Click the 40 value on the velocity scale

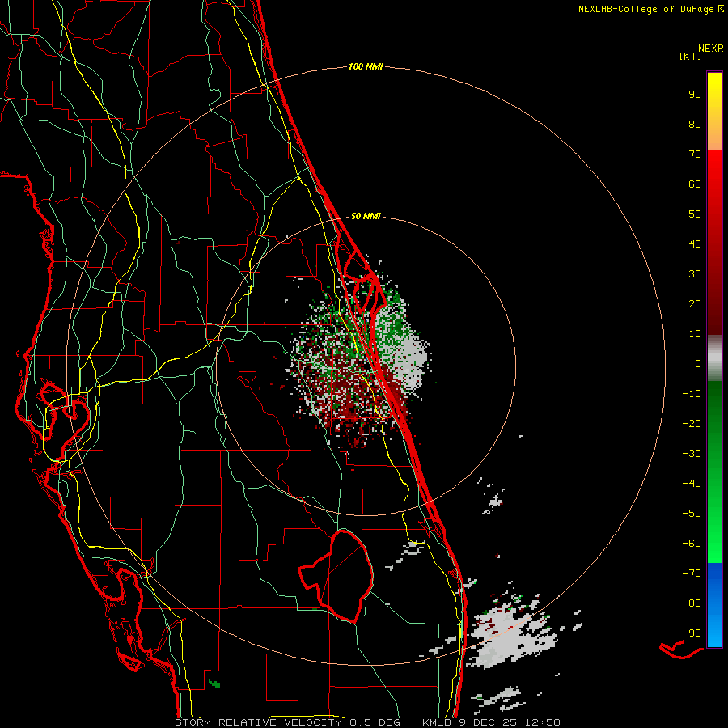[x=695, y=244]
